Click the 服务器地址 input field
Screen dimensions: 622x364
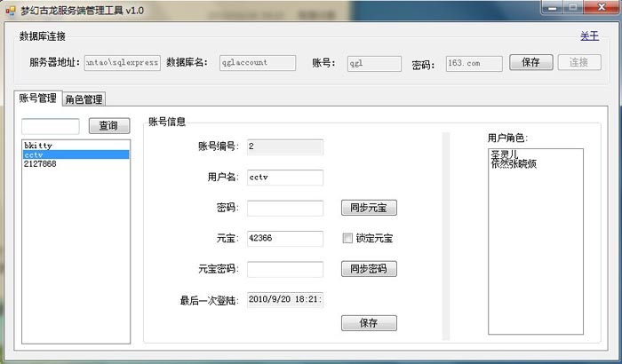click(x=122, y=63)
